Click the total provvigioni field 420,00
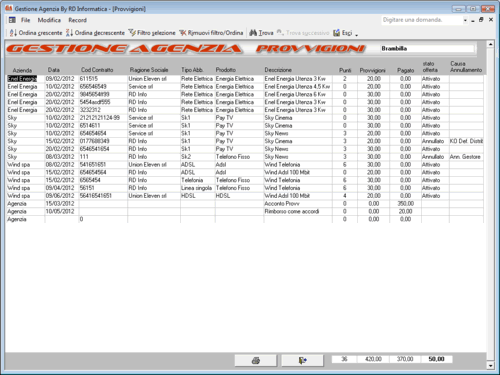The height and width of the screenshot is (375, 500). [373, 359]
